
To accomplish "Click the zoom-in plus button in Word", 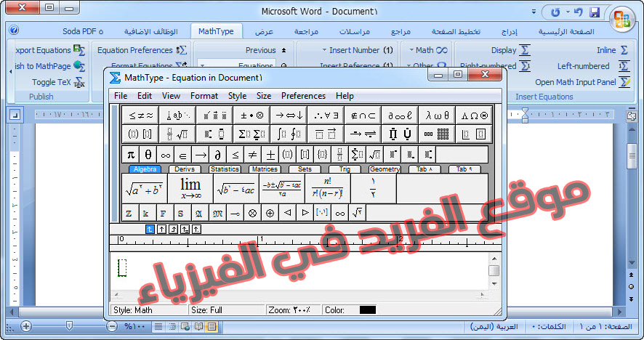I will 26,326.
